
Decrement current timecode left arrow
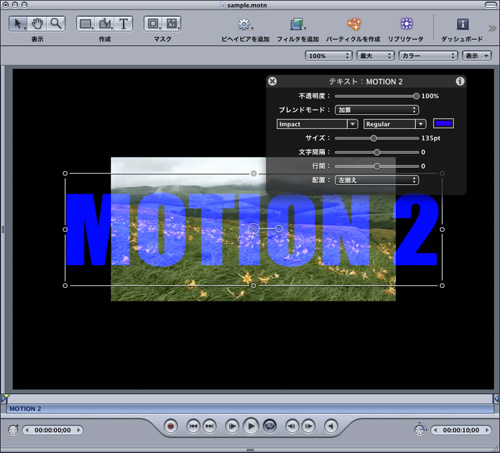tap(27, 430)
